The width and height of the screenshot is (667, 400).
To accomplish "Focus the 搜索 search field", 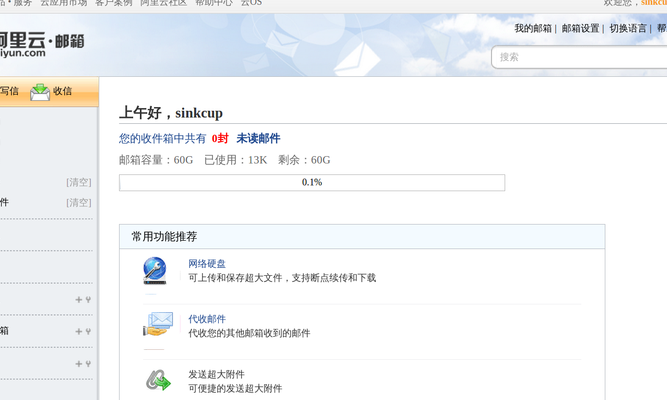I will 579,57.
